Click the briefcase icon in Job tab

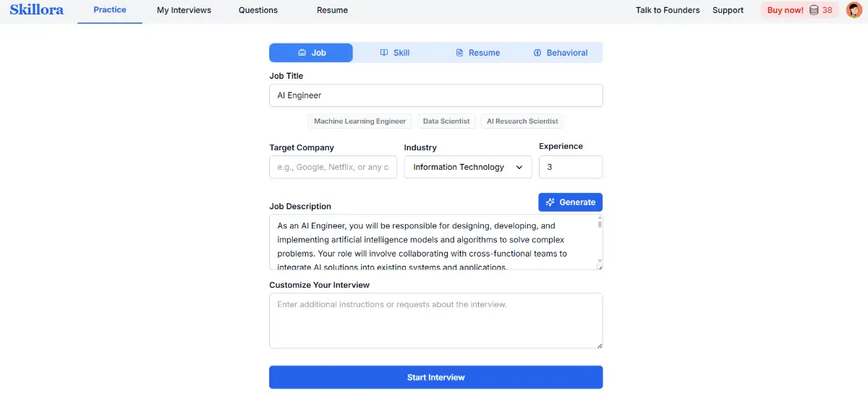pos(302,53)
